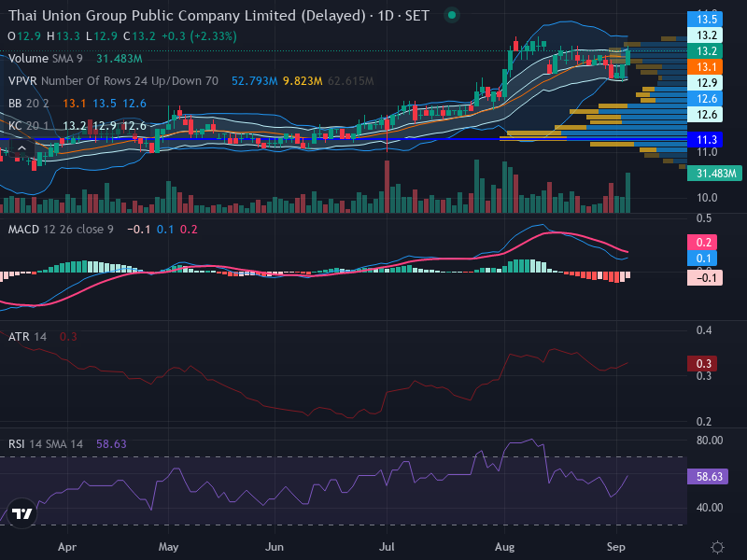This screenshot has height=560, width=747.
Task: Click the Jul label on time axis
Action: pyautogui.click(x=387, y=547)
